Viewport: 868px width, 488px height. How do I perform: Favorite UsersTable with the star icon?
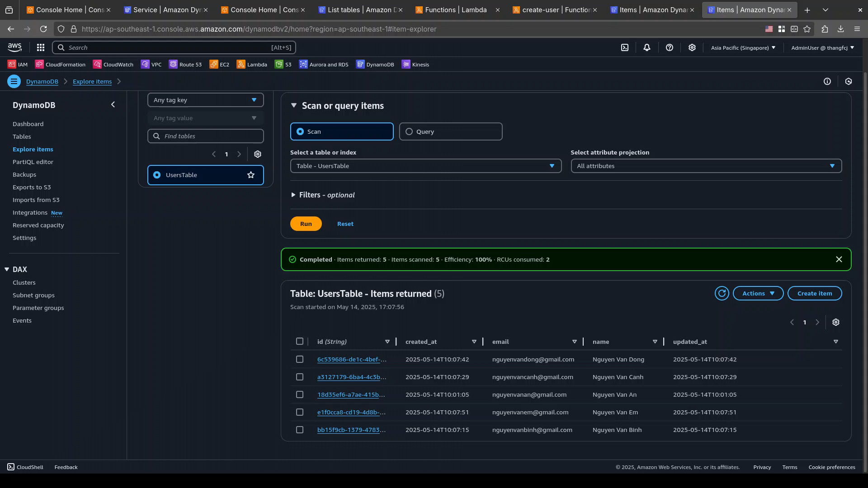point(251,175)
